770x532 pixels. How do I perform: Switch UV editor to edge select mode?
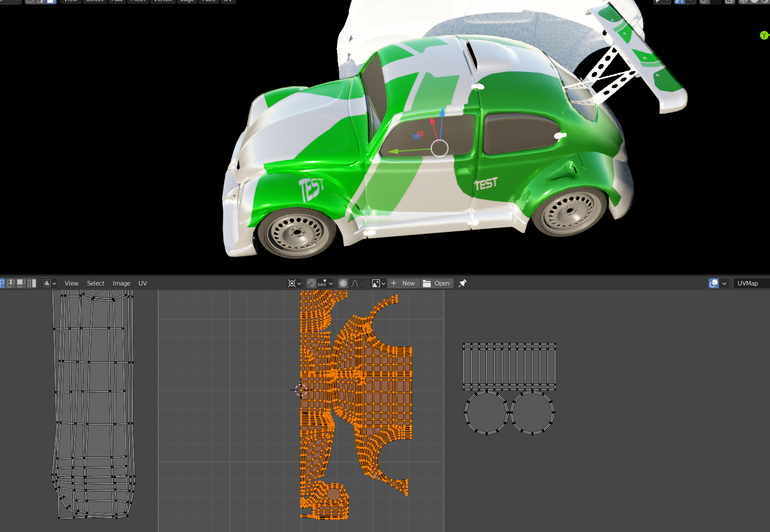coord(11,283)
